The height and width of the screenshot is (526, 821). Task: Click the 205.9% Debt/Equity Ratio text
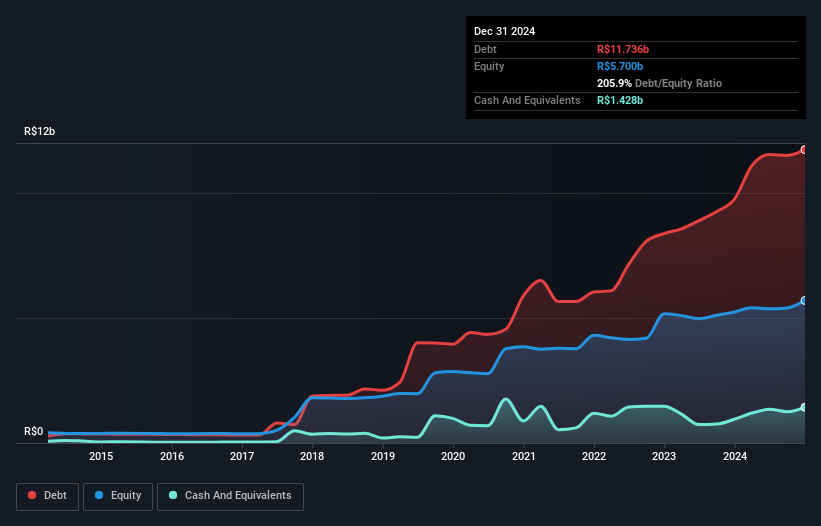point(659,83)
